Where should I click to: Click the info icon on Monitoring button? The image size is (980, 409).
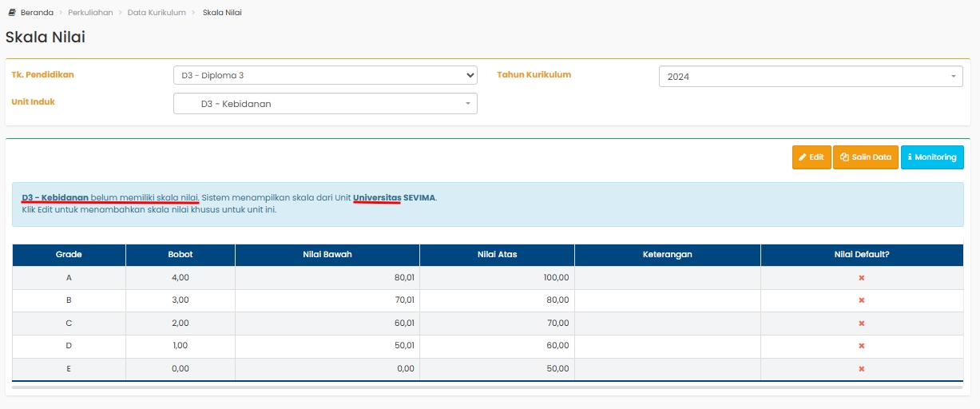pyautogui.click(x=910, y=157)
